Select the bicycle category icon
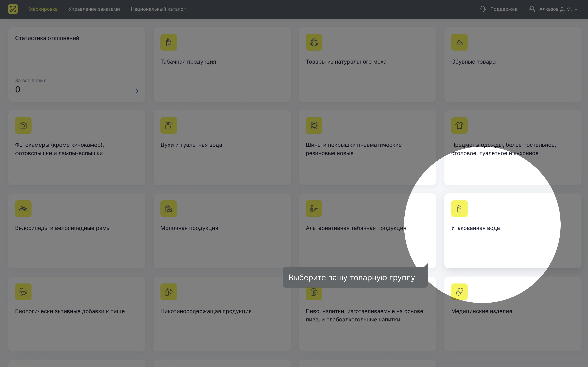This screenshot has height=367, width=588. point(23,208)
